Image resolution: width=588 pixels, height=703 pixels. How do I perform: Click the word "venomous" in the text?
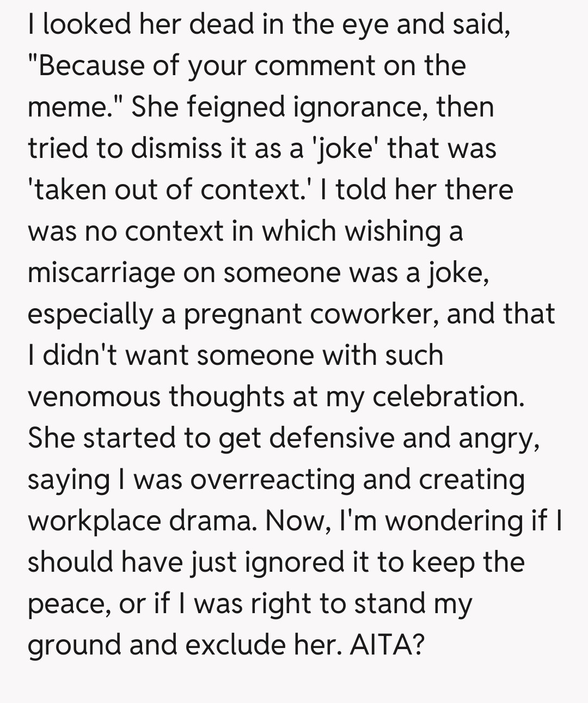click(94, 396)
